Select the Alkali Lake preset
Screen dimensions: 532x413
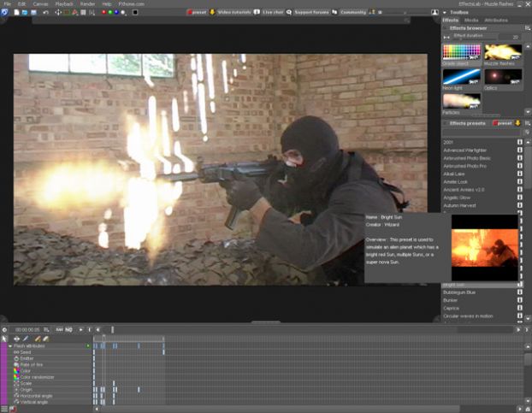(x=454, y=174)
